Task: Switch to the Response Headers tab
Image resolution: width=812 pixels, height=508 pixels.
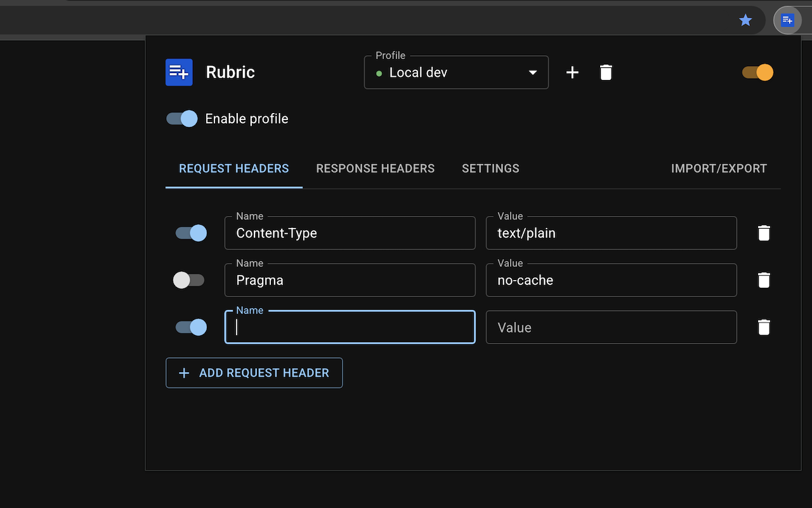Action: [x=376, y=169]
